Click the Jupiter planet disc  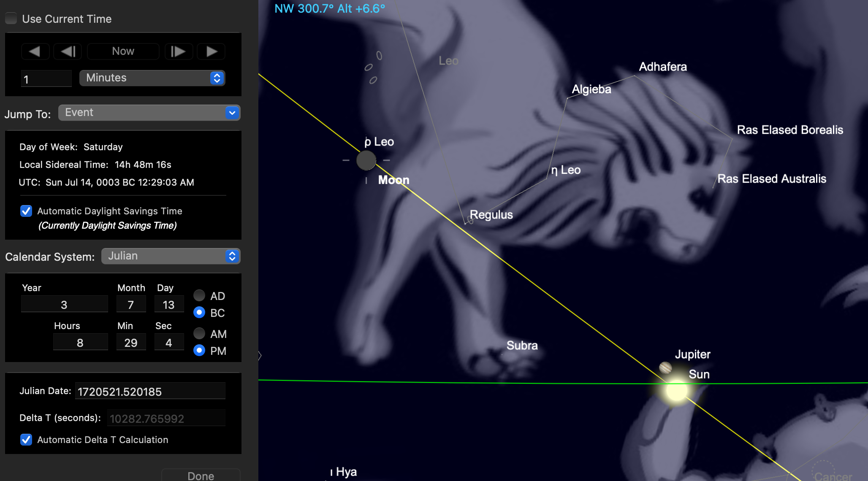[x=665, y=368]
